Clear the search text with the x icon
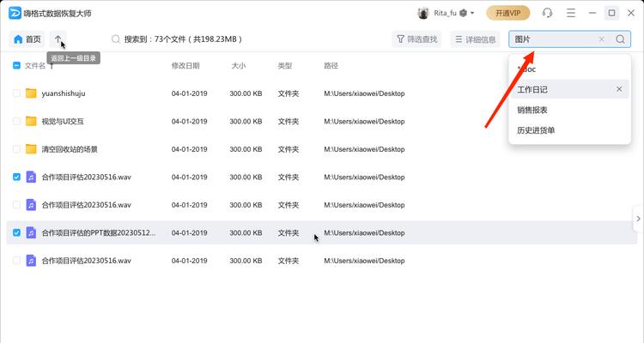Screen dimensions: 644x343 tap(601, 39)
